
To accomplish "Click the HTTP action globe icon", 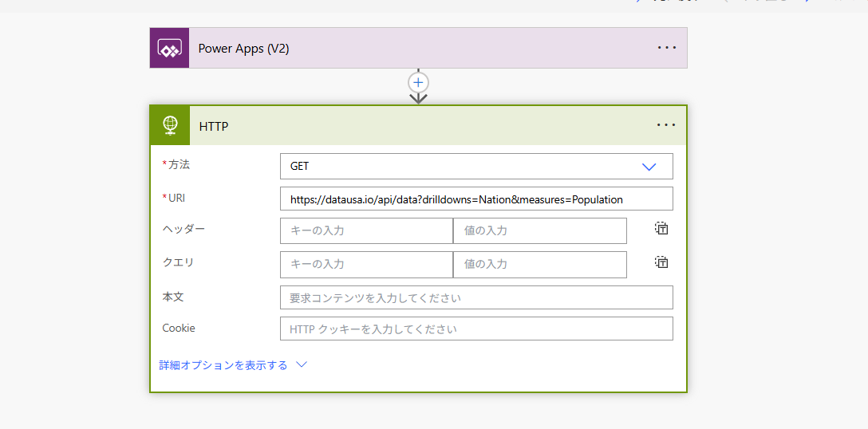I will [x=170, y=126].
